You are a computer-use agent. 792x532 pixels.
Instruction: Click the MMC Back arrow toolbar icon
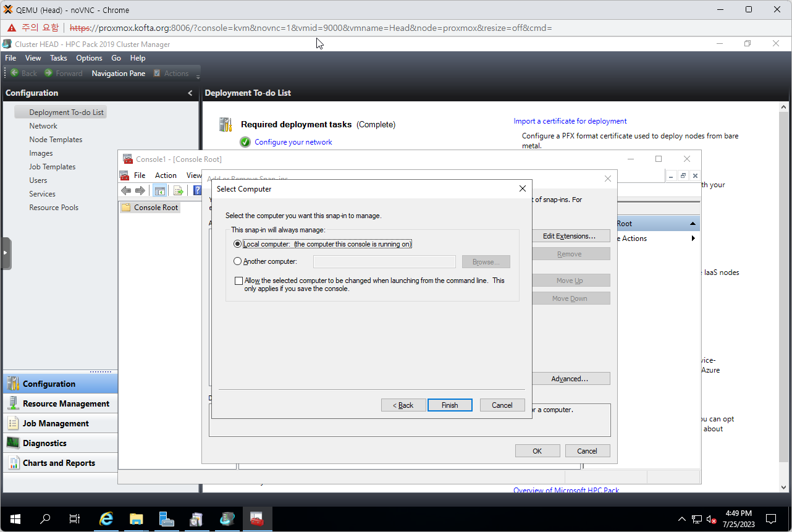(x=126, y=190)
